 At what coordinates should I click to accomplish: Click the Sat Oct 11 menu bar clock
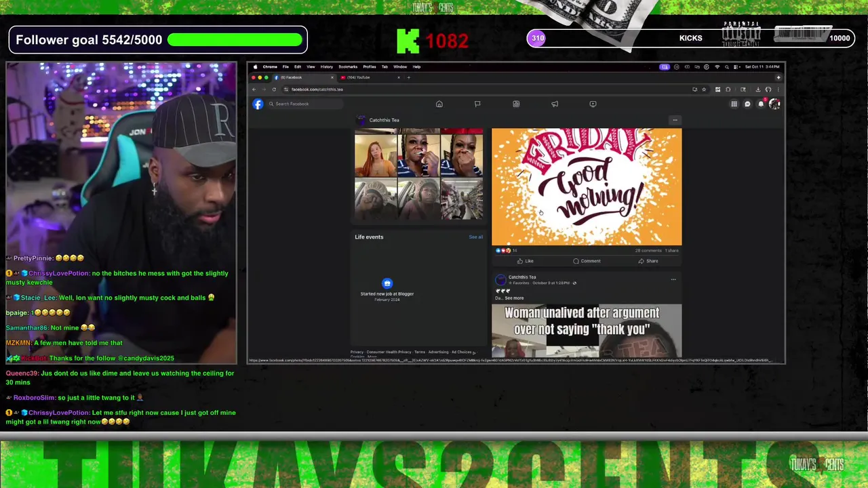(763, 66)
